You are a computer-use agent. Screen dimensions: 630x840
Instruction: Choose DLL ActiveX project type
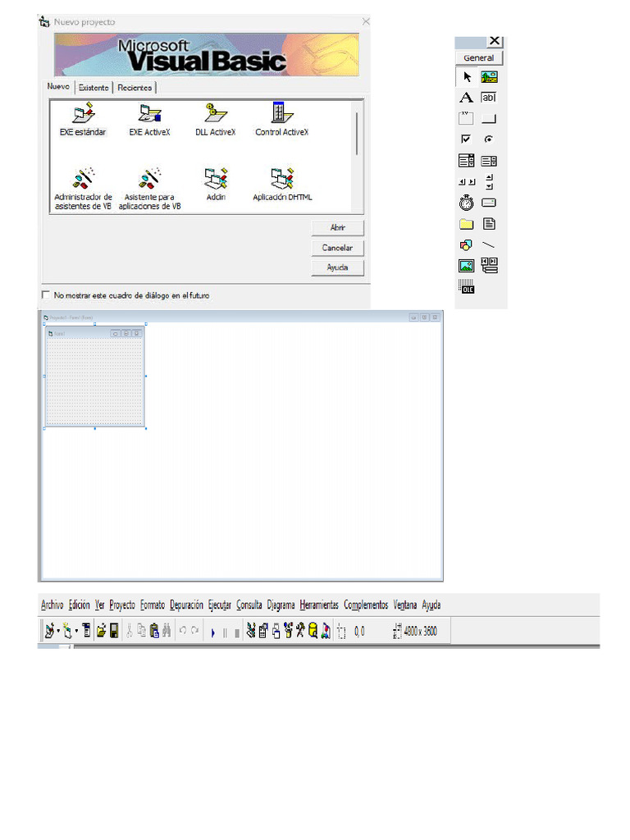point(216,120)
